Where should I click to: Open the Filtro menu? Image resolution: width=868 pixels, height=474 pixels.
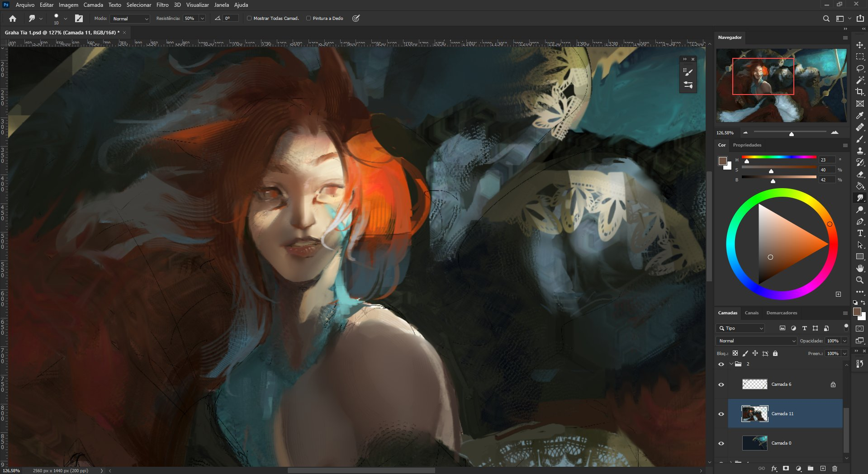click(x=162, y=5)
